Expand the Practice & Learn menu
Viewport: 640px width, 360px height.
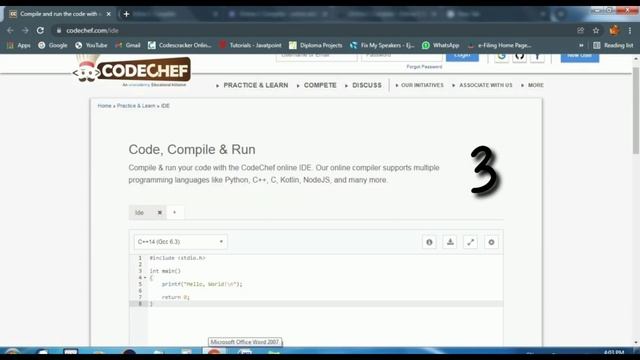click(x=252, y=85)
